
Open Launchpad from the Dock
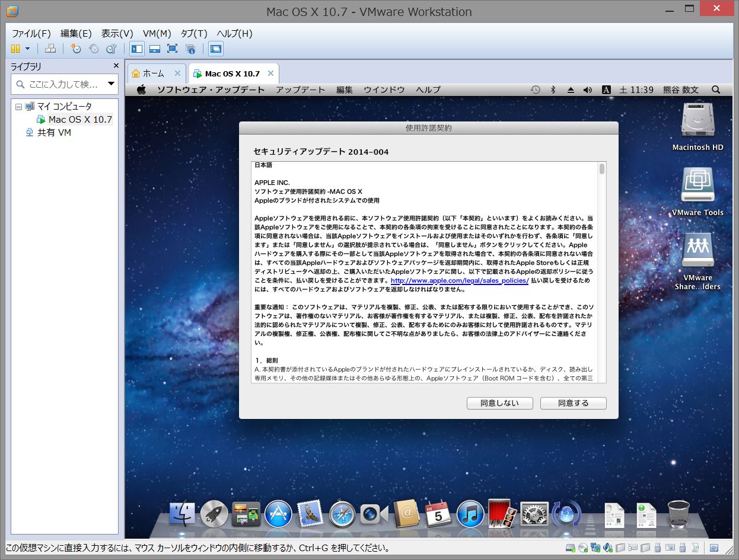point(214,514)
